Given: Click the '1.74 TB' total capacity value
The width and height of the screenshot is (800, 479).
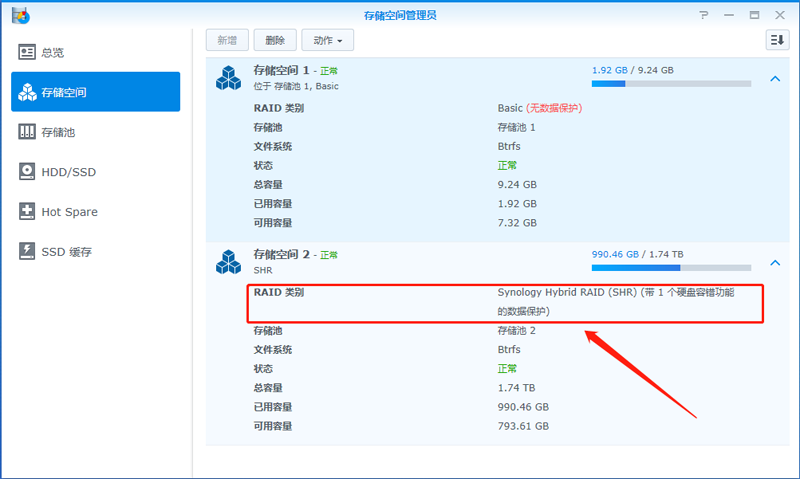Looking at the screenshot, I should click(516, 388).
